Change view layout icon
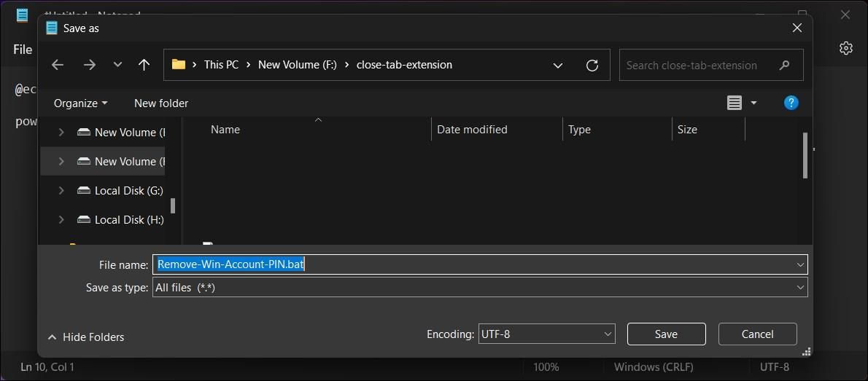The height and width of the screenshot is (381, 868). click(x=734, y=103)
